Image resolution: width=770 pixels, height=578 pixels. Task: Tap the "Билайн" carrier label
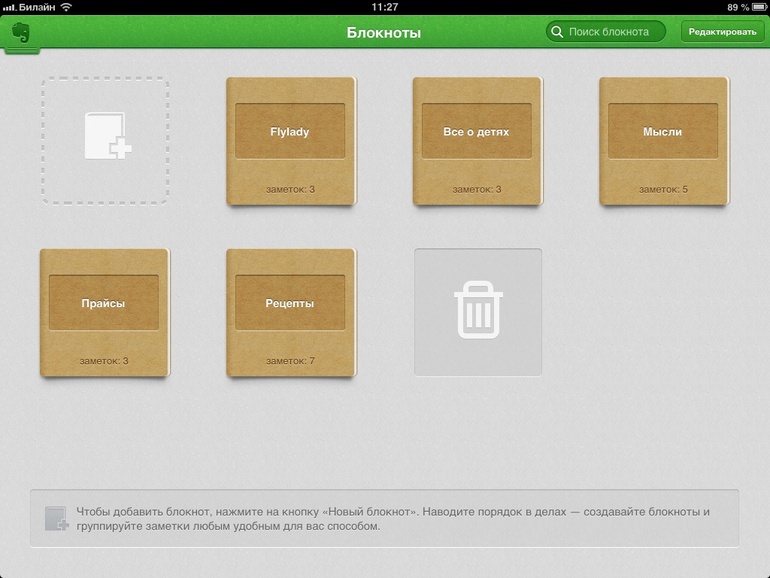pyautogui.click(x=36, y=7)
